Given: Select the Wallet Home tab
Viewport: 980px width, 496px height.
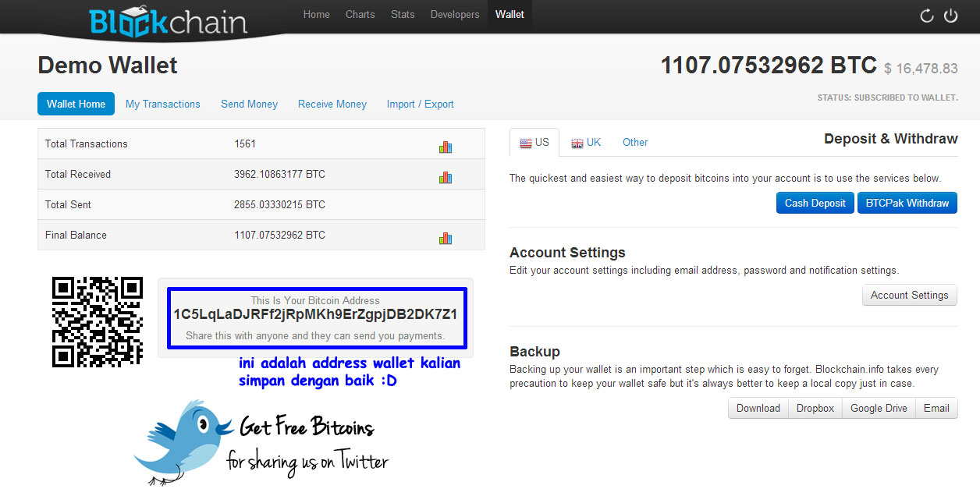Looking at the screenshot, I should point(76,104).
